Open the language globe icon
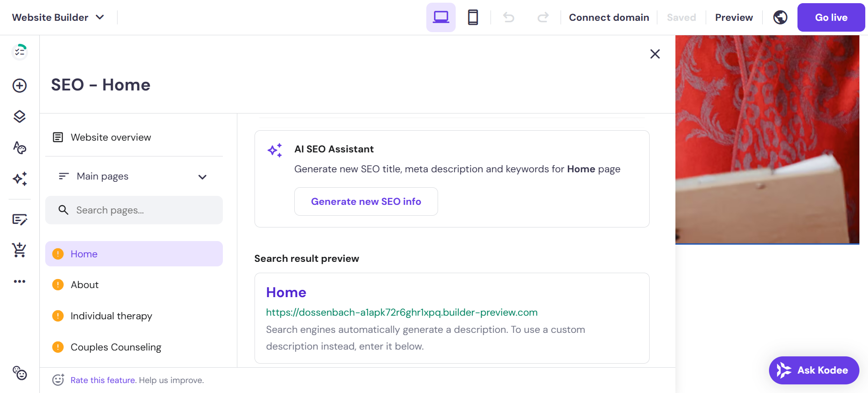Screen dimensions: 868x393 click(x=780, y=17)
